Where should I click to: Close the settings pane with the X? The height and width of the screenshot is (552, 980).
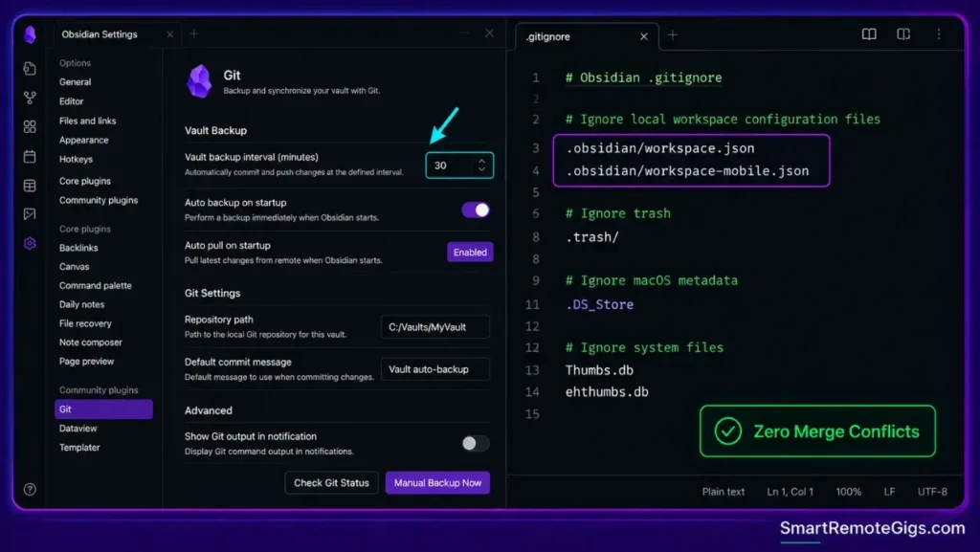pos(489,33)
